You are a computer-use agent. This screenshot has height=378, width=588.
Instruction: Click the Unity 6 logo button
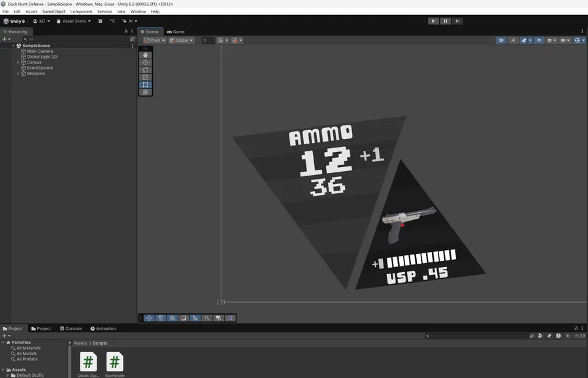14,22
